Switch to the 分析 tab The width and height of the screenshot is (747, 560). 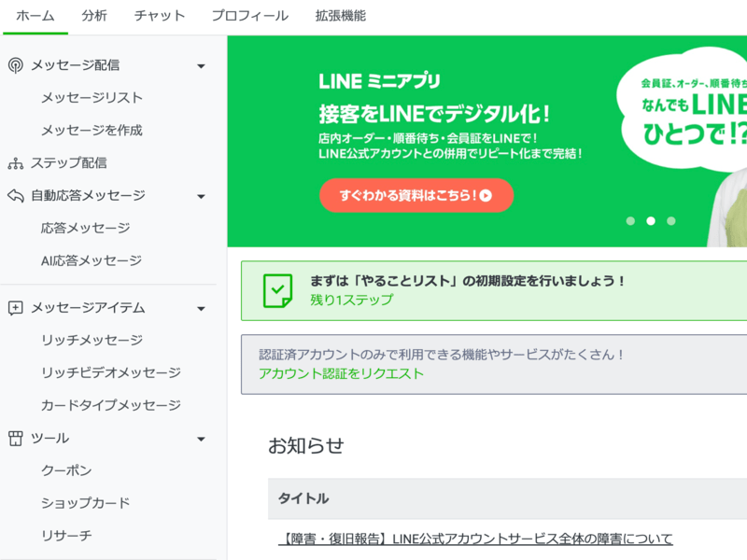[x=94, y=16]
